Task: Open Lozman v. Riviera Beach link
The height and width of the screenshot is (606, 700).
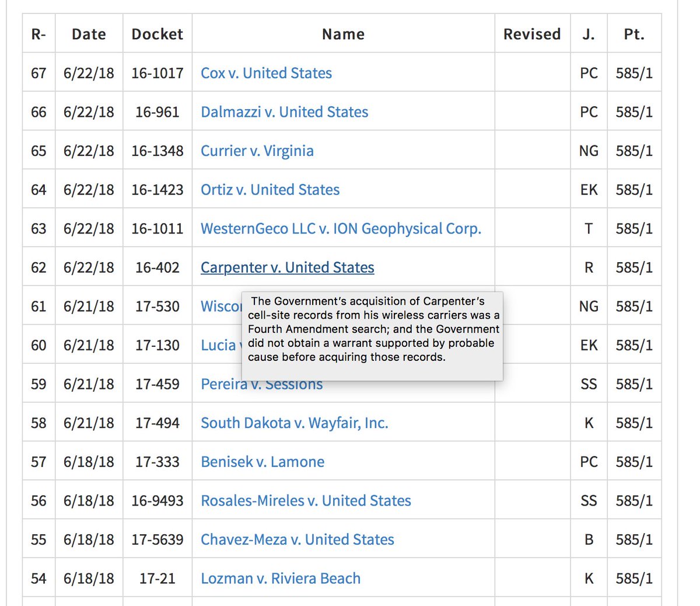Action: (x=280, y=579)
